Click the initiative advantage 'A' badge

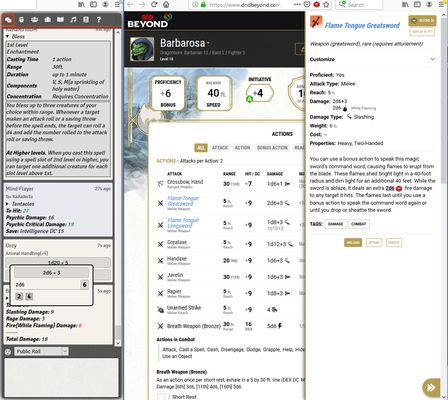click(x=249, y=99)
